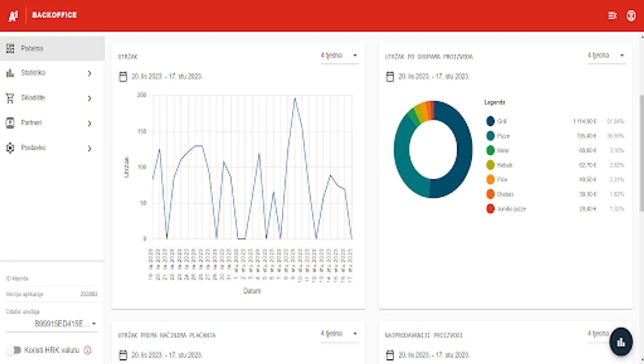
Task: Click the NAJPRODAVANIJI PROIZVODI card title
Action: (x=424, y=335)
